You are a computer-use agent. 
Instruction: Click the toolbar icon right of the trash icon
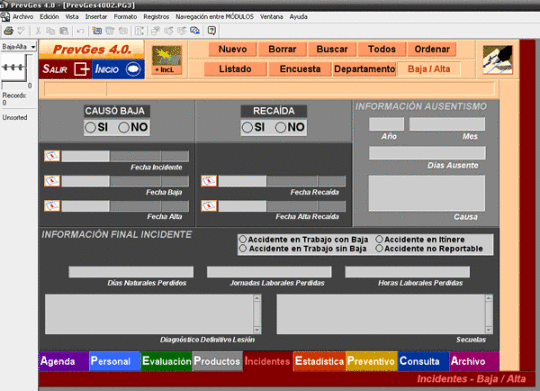click(x=123, y=31)
